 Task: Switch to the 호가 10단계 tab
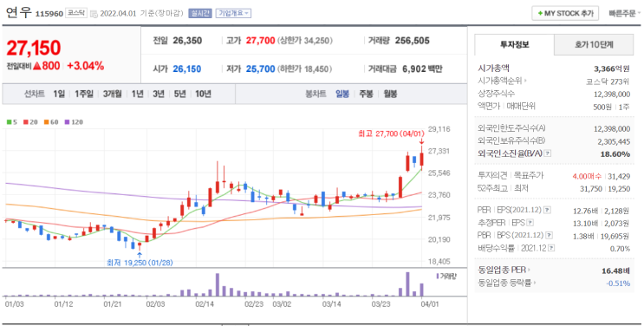594,44
